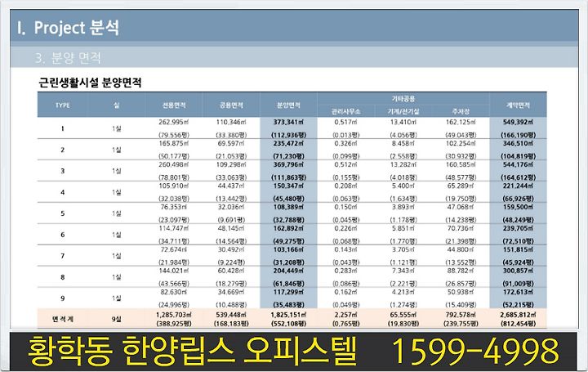
Task: Click the '계약면적' column header
Action: pyautogui.click(x=519, y=105)
